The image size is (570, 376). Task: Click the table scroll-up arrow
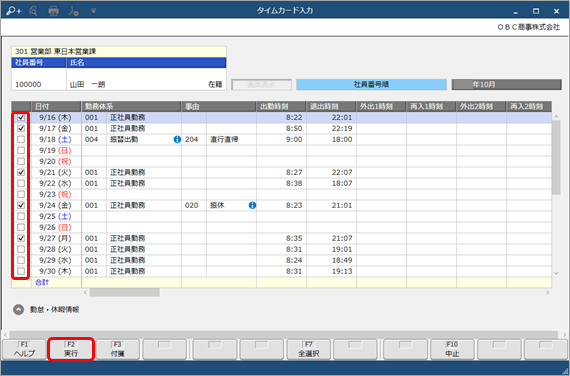pos(556,116)
